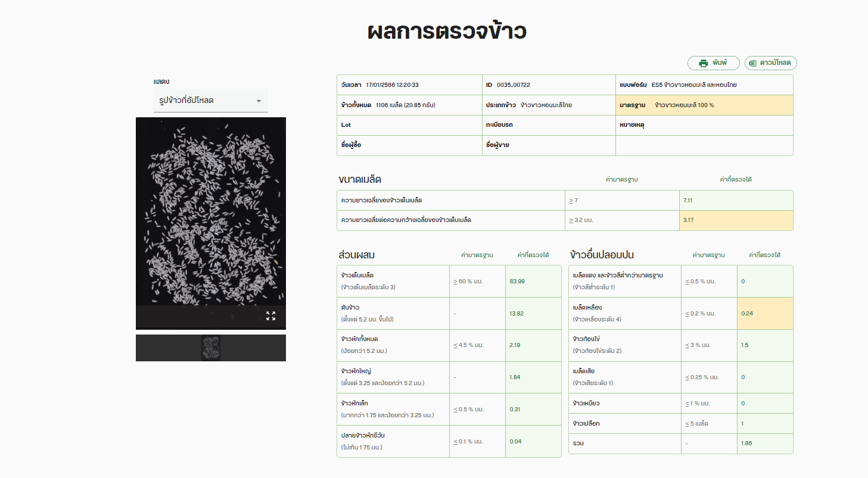The height and width of the screenshot is (478, 868).
Task: Click the วันเวลา date and time cell
Action: pos(409,85)
